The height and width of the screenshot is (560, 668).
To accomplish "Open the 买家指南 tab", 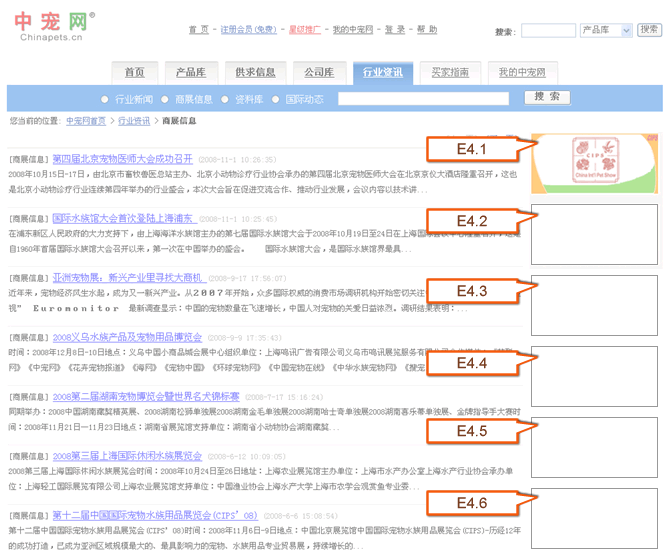I will pos(450,72).
